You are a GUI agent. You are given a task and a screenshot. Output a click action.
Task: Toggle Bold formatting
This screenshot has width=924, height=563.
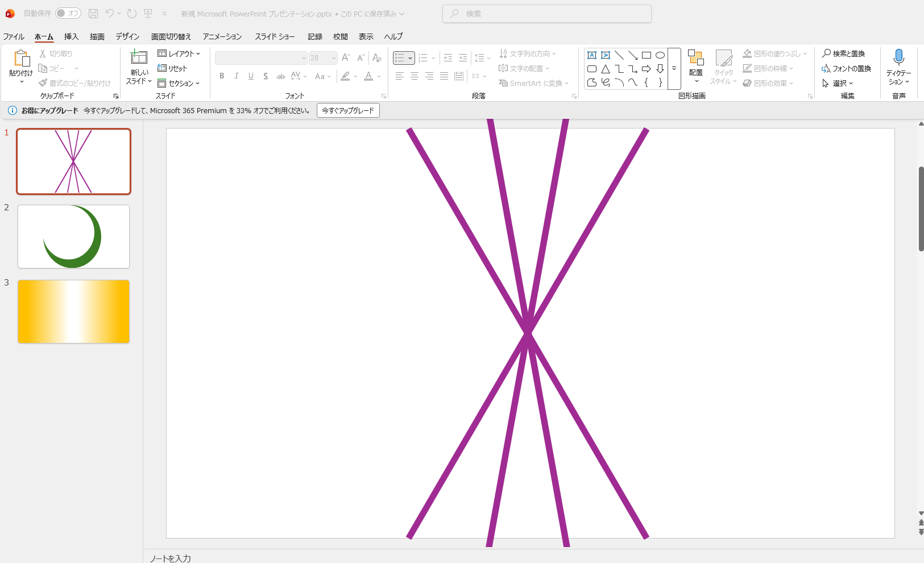[x=222, y=76]
